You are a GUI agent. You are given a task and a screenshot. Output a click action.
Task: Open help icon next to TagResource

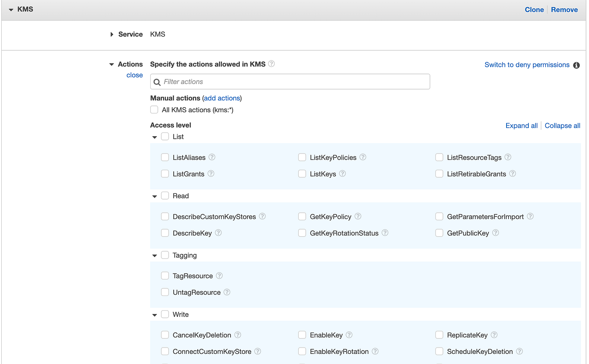(219, 276)
